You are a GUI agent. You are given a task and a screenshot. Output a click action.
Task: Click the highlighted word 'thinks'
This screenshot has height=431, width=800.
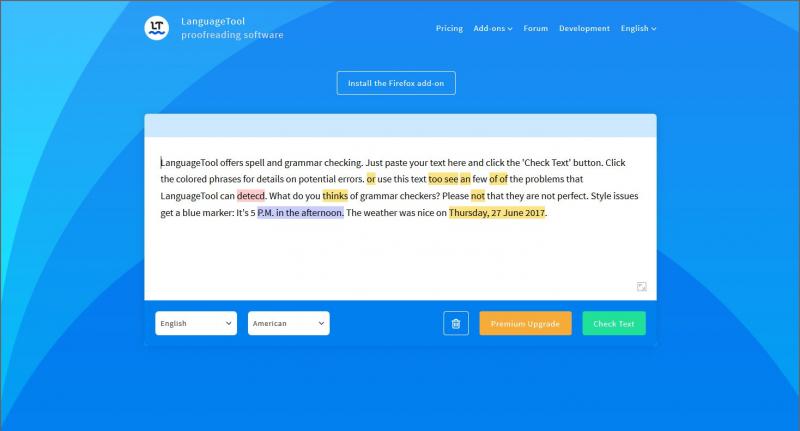pos(335,196)
